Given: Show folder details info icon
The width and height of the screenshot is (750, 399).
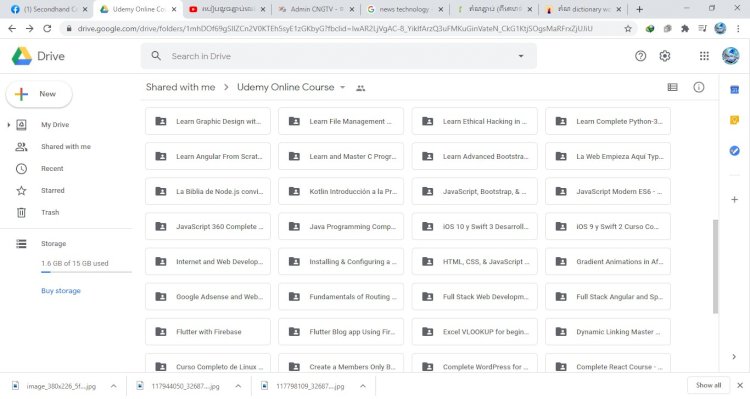Looking at the screenshot, I should click(699, 87).
